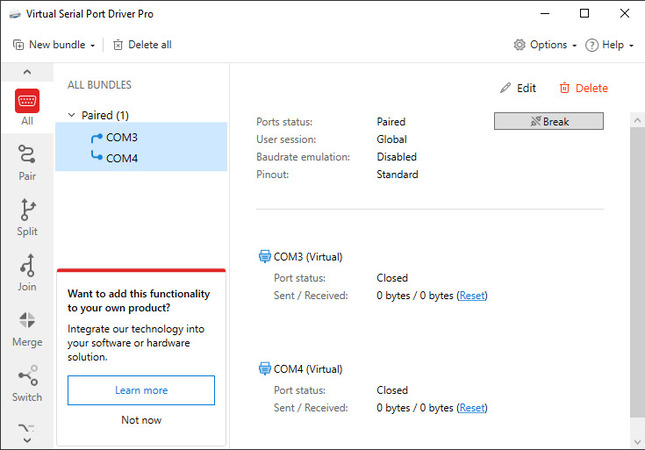Click the Baudrate emulation Disabled value
Viewport: 645px width, 450px height.
coord(397,157)
